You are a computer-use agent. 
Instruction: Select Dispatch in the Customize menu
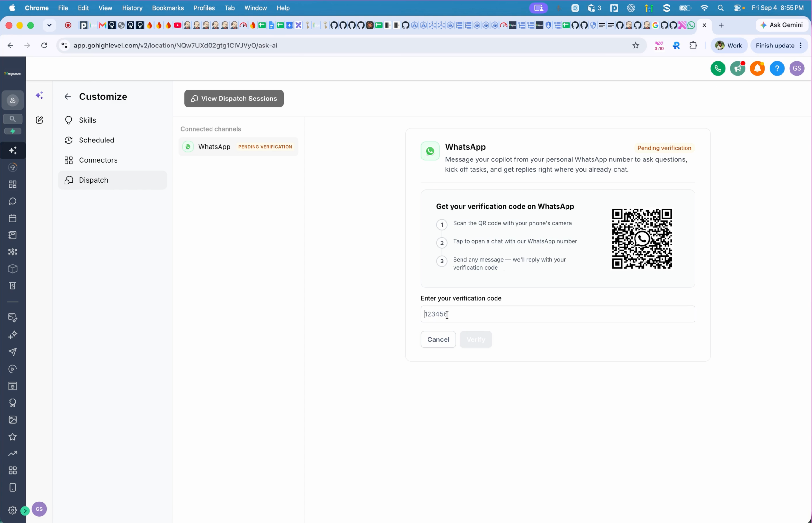point(112,180)
